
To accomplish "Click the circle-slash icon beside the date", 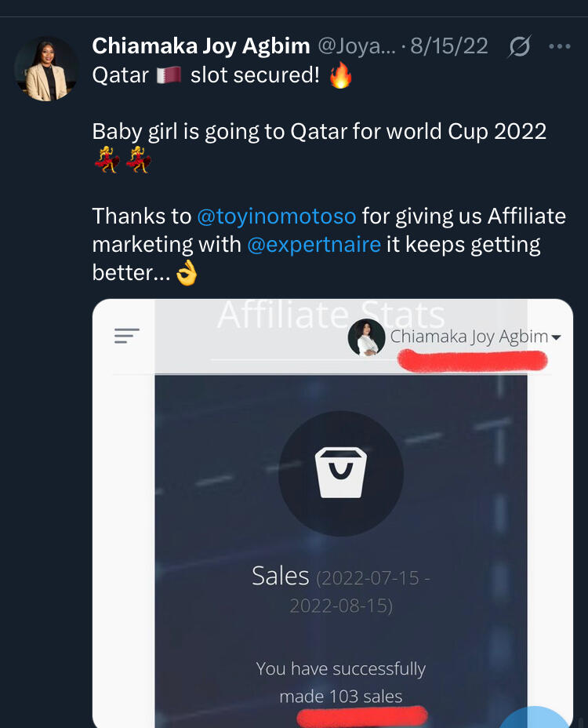I will [519, 47].
